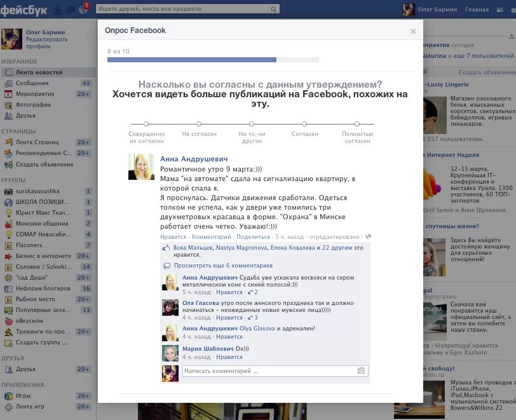Click the search field in the top bar
Viewport: 516px width, 420px height.
(182, 9)
